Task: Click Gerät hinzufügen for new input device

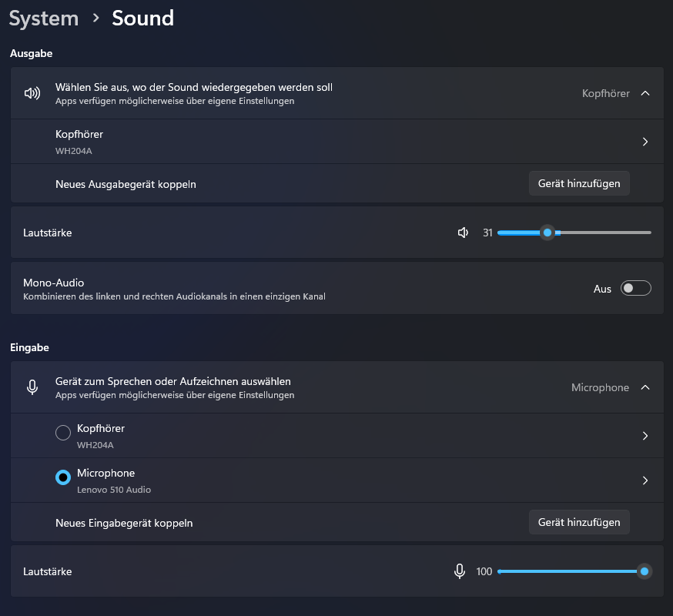Action: 579,522
